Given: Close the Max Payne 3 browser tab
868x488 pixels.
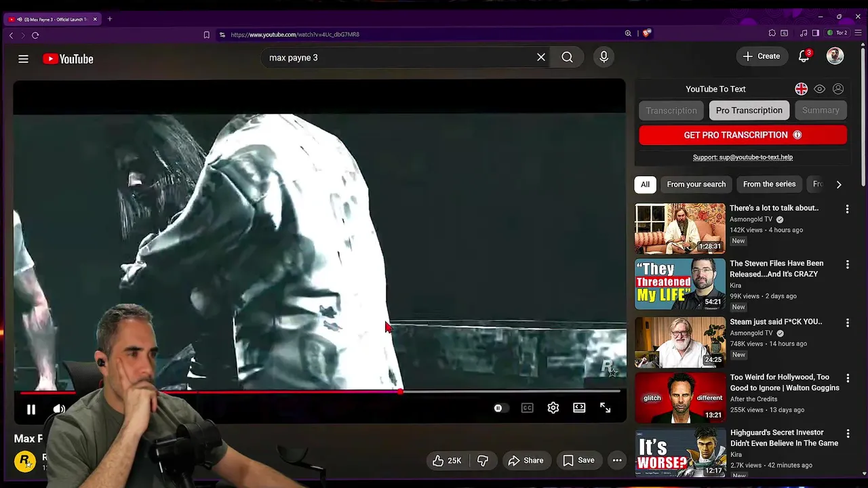Looking at the screenshot, I should tap(95, 19).
